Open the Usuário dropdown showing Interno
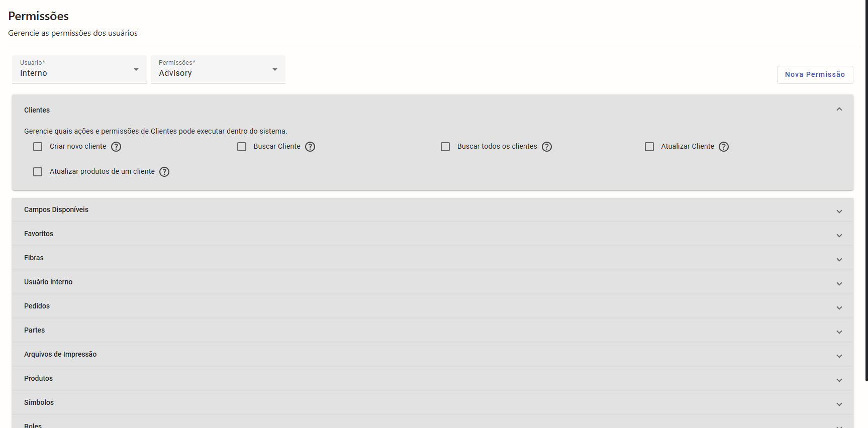This screenshot has width=868, height=428. coord(79,69)
